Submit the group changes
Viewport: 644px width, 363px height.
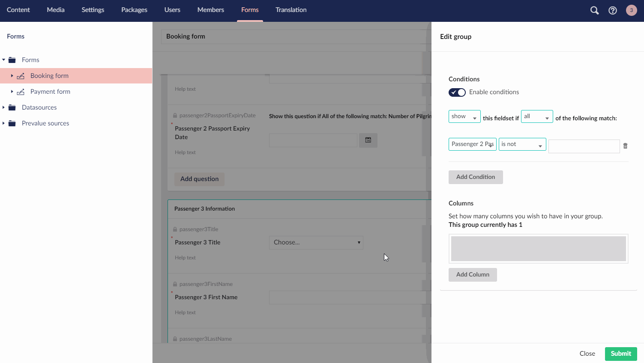pyautogui.click(x=620, y=354)
